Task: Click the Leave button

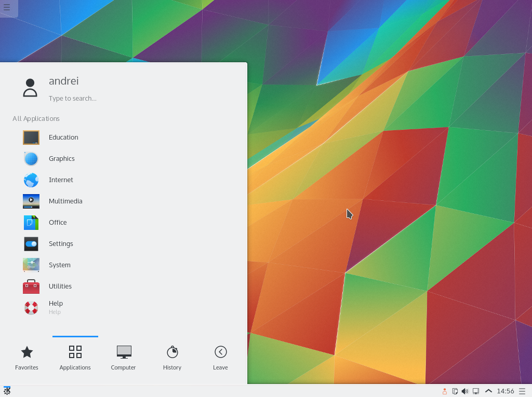Action: [x=220, y=357]
